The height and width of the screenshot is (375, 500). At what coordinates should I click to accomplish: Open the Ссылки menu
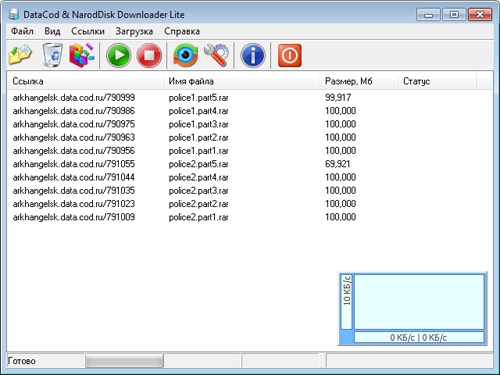(88, 31)
